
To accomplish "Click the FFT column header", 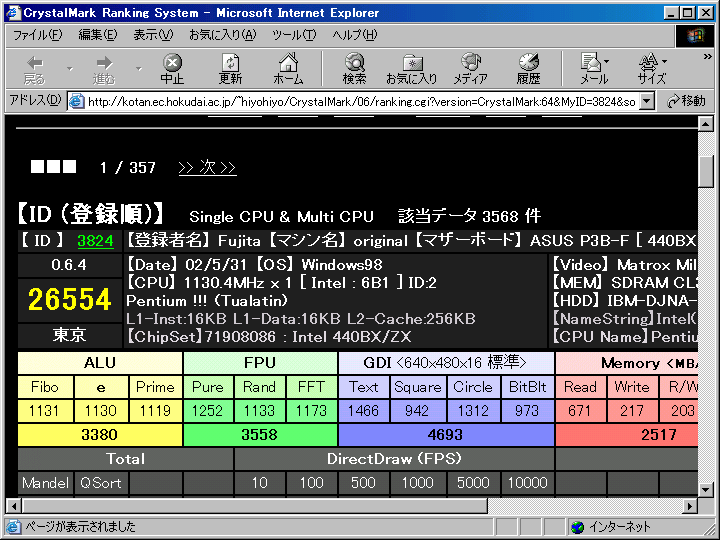I will point(311,387).
